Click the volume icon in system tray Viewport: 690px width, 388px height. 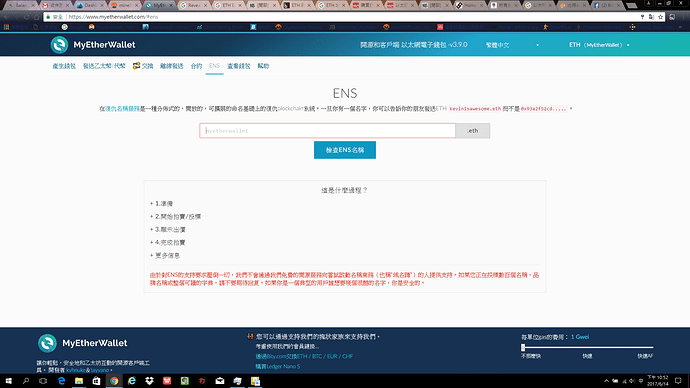[632, 381]
